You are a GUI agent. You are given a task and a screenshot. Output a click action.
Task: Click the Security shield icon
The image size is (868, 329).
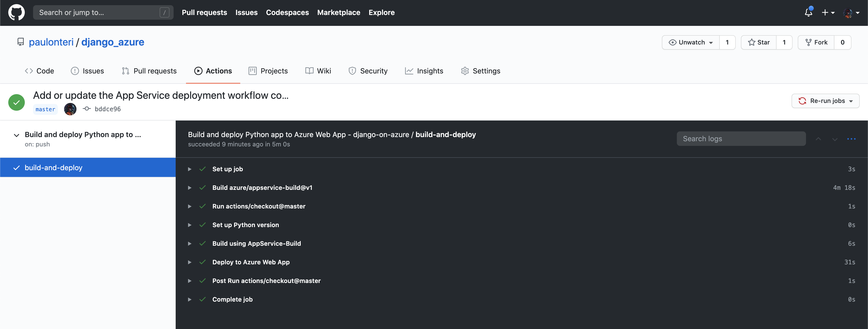(x=352, y=71)
